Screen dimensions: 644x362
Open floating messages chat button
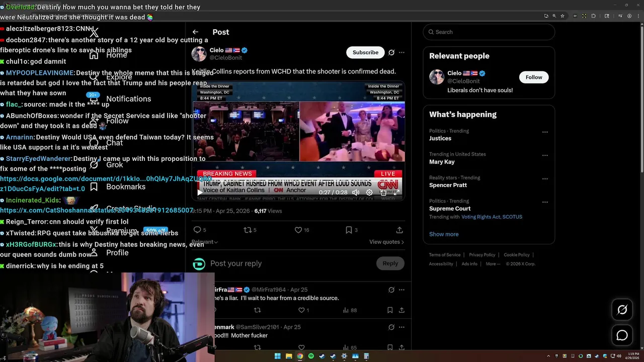[622, 335]
